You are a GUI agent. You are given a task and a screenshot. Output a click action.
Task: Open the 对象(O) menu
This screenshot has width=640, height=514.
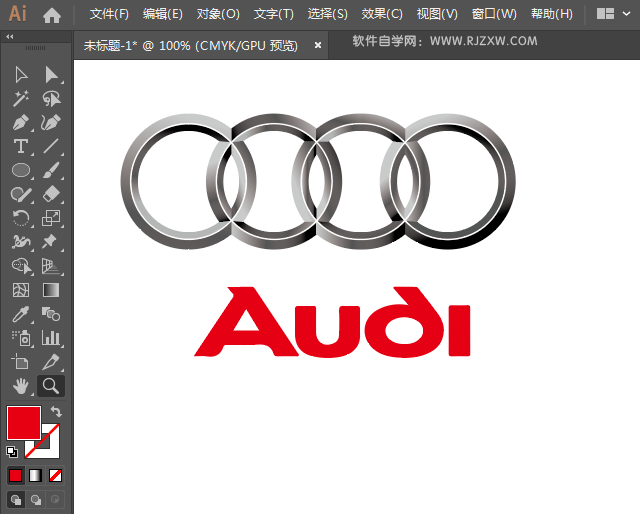(218, 14)
